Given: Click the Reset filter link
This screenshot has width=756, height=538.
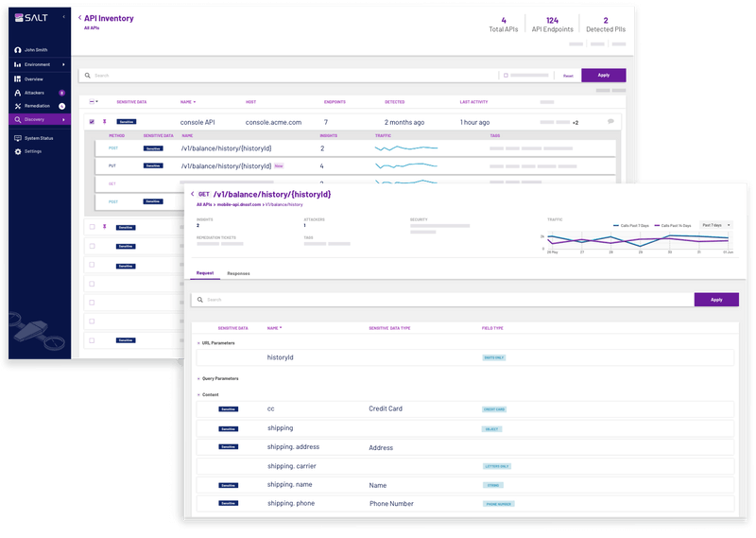Looking at the screenshot, I should tap(568, 75).
